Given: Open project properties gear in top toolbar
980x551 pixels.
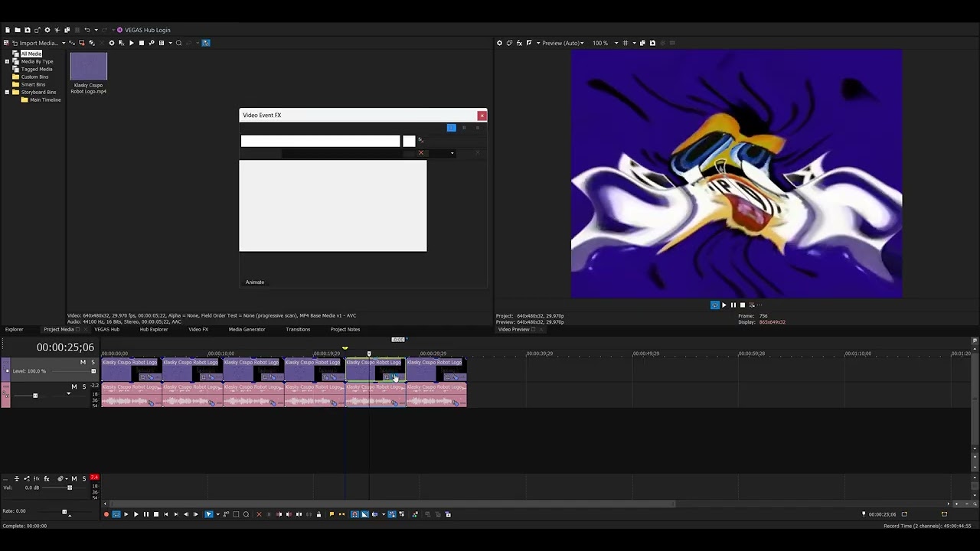Looking at the screenshot, I should tap(47, 30).
